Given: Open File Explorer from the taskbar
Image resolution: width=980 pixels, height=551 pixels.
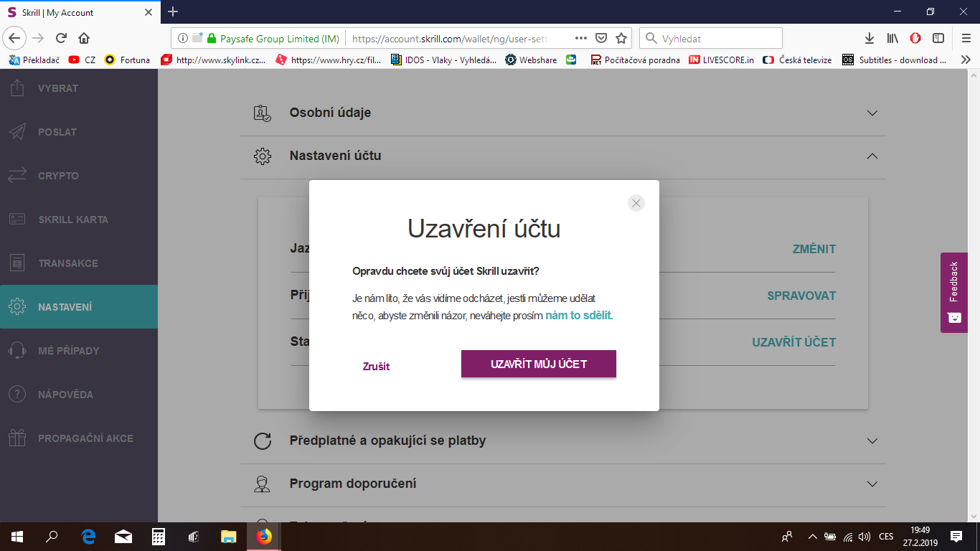Looking at the screenshot, I should (228, 537).
